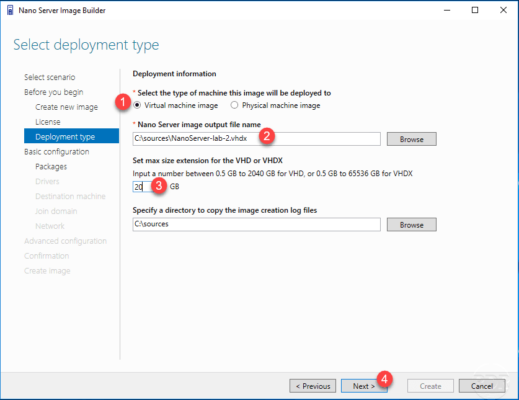Go to the Next wizard page
Viewport: 519px width, 400px height.
pos(364,386)
